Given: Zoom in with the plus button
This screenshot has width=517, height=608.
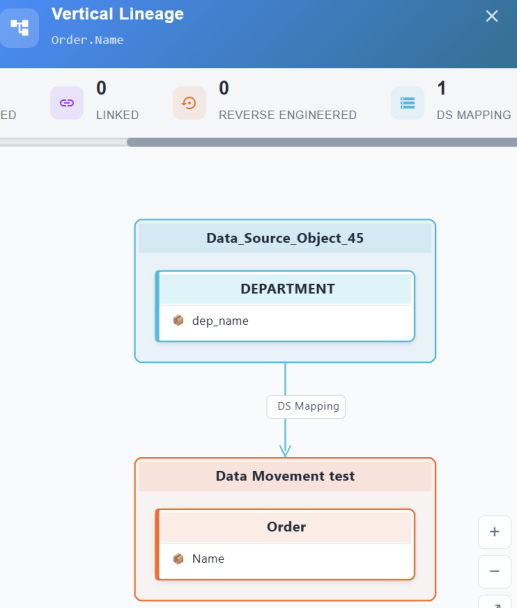Looking at the screenshot, I should click(x=494, y=532).
